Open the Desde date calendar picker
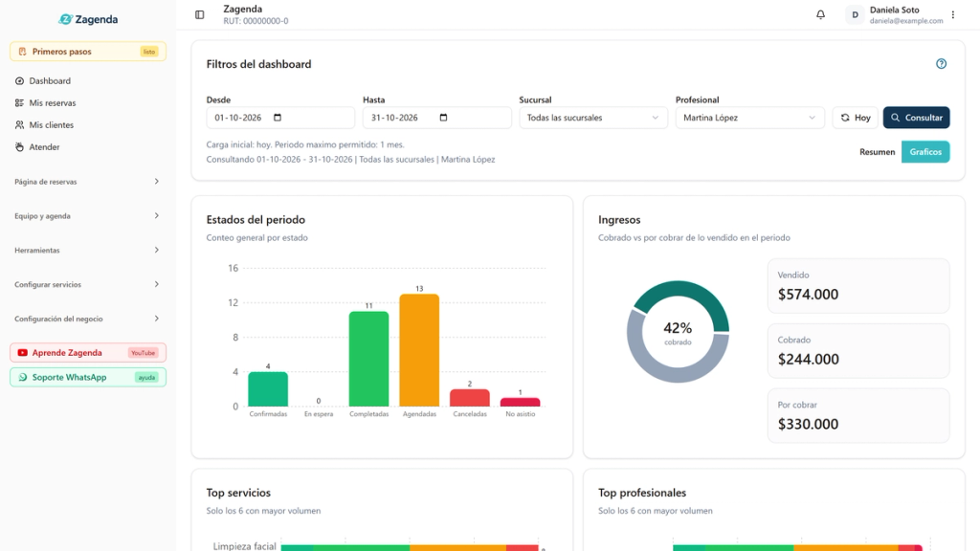This screenshot has width=980, height=551. pyautogui.click(x=278, y=118)
